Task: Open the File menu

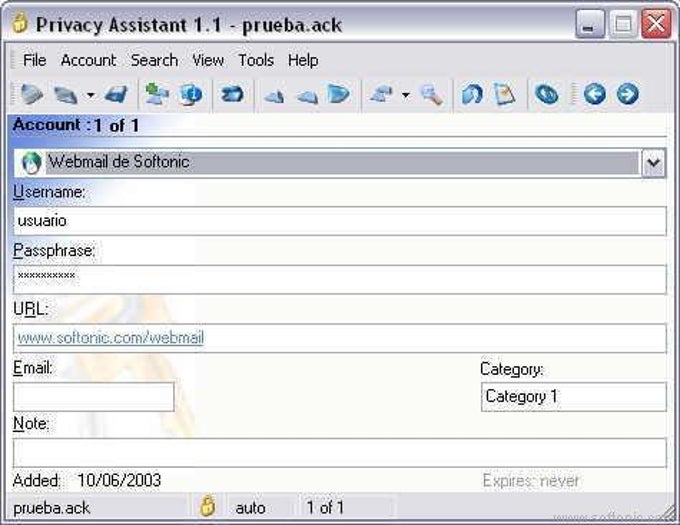Action: (x=34, y=60)
